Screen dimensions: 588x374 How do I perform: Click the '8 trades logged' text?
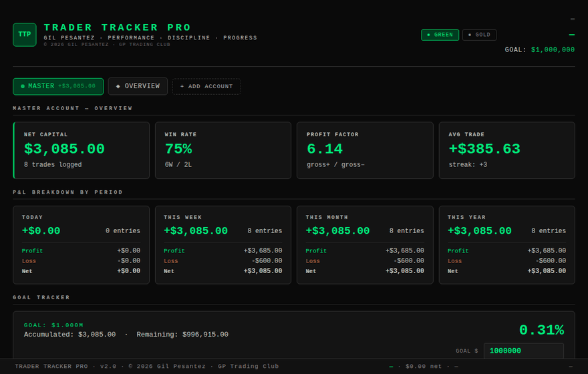(53, 164)
